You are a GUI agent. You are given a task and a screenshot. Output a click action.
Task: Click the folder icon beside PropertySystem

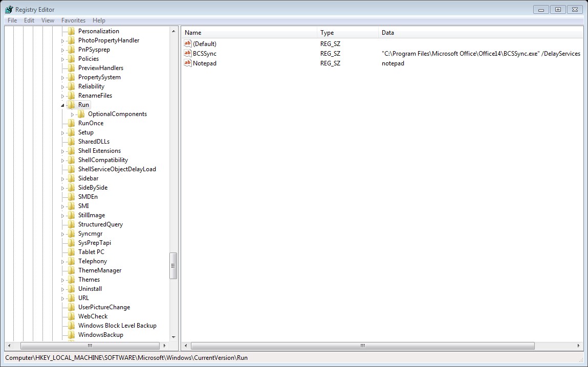tap(71, 77)
